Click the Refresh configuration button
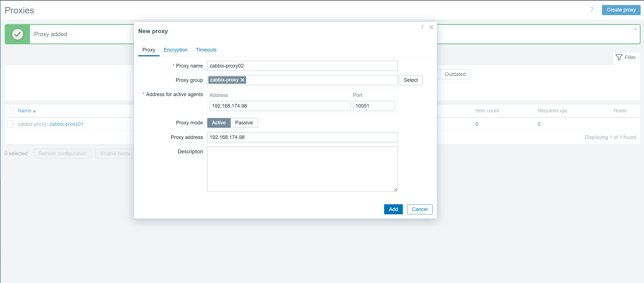644x283 pixels. pyautogui.click(x=62, y=154)
